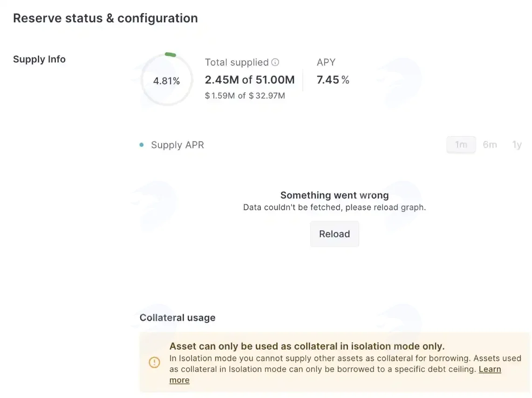Screen dimensions: 532x398
Task: Click the Something went wrong error message
Action: pos(334,195)
